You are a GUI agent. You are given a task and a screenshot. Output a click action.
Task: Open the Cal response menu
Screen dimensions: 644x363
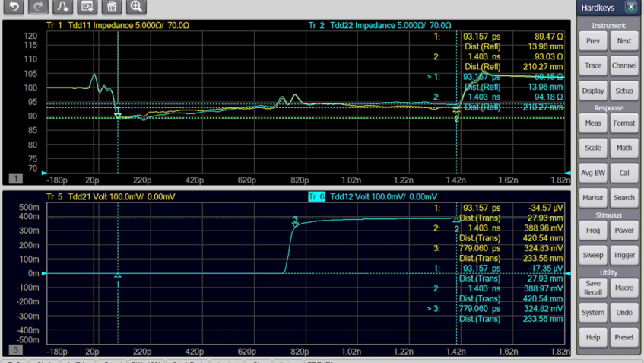tap(623, 173)
